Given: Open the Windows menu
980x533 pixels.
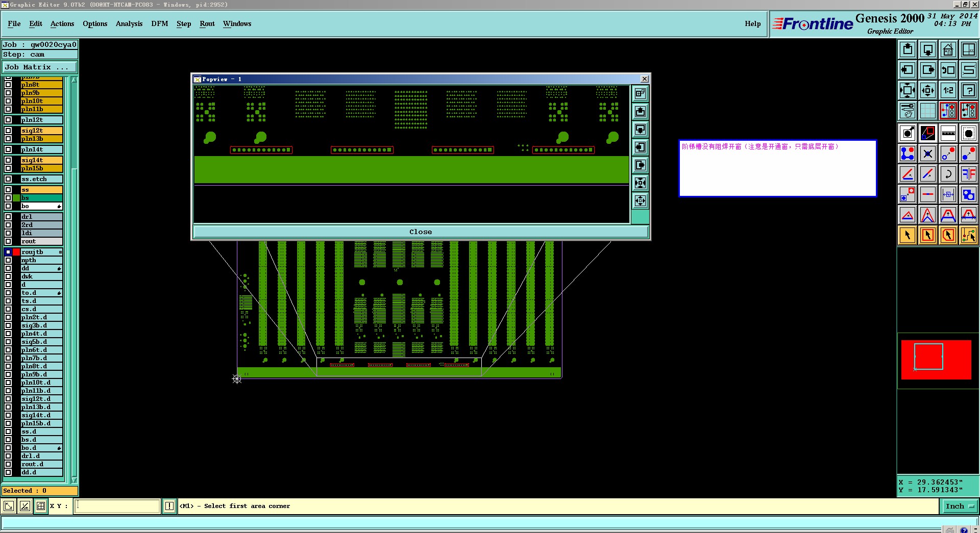Looking at the screenshot, I should [237, 23].
